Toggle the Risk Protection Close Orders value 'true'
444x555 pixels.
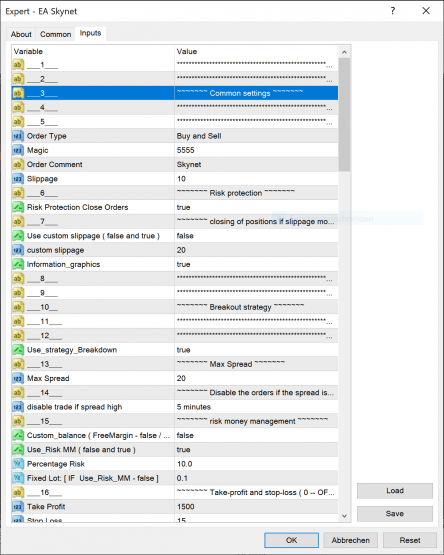(x=256, y=207)
